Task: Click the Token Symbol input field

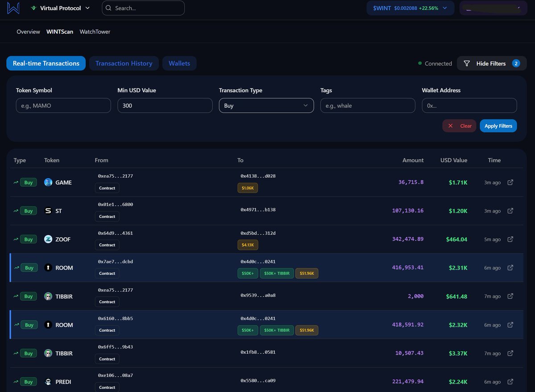Action: pos(63,106)
